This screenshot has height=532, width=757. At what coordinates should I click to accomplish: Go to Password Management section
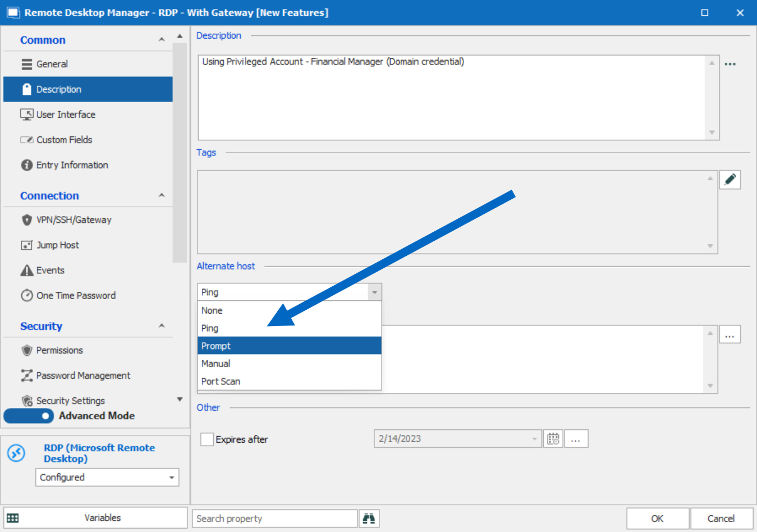click(x=83, y=375)
